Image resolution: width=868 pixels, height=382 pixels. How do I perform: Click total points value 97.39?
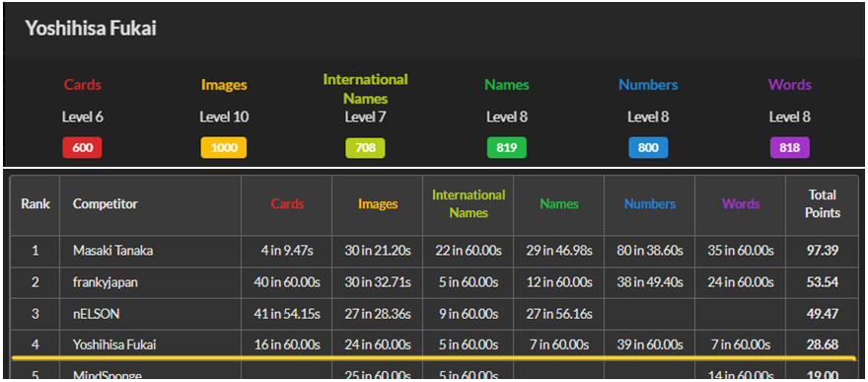822,251
